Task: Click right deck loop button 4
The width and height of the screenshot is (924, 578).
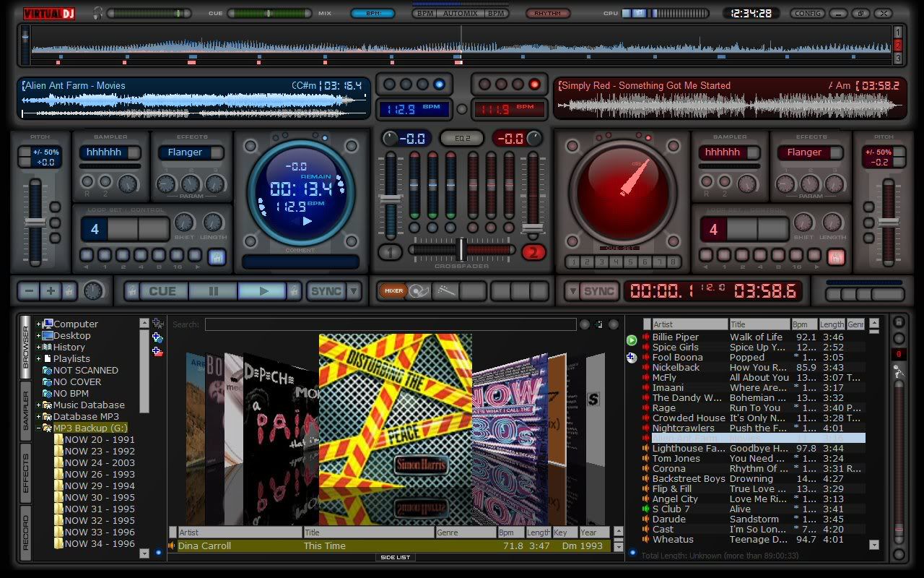Action: click(713, 230)
